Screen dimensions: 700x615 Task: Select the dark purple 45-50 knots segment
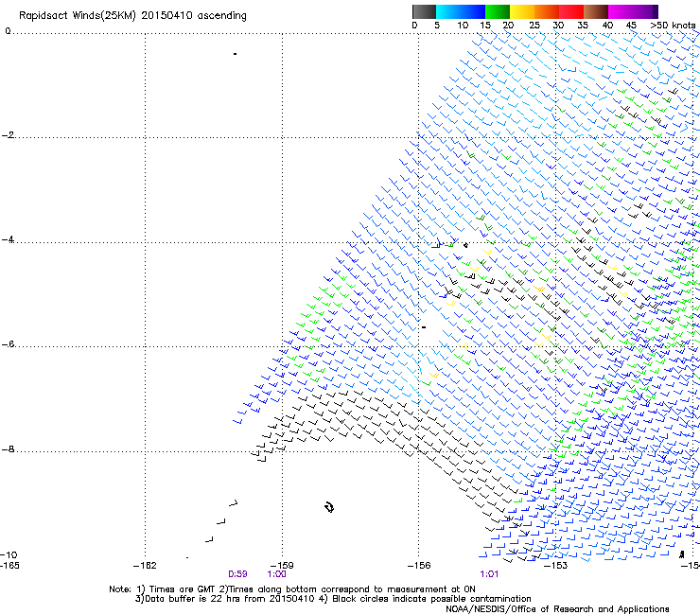click(x=645, y=11)
